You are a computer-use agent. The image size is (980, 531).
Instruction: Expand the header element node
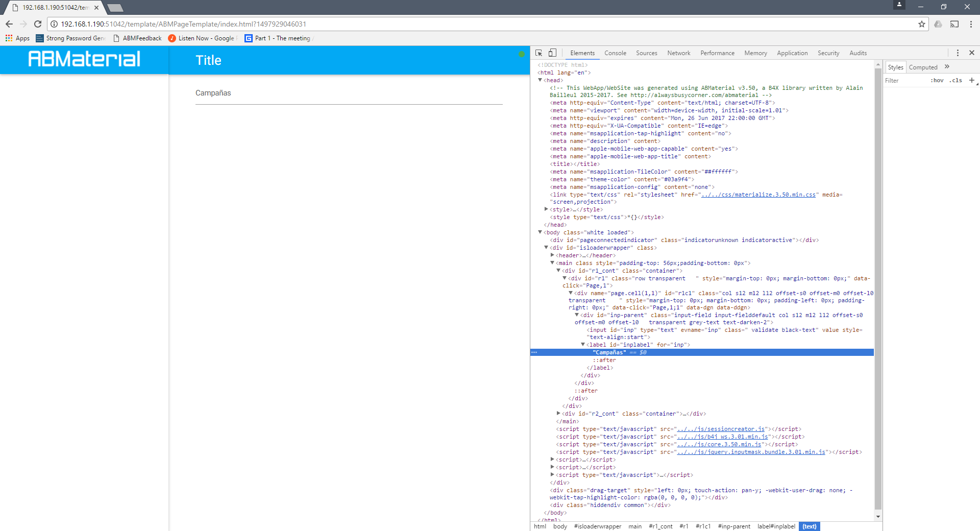click(x=552, y=255)
